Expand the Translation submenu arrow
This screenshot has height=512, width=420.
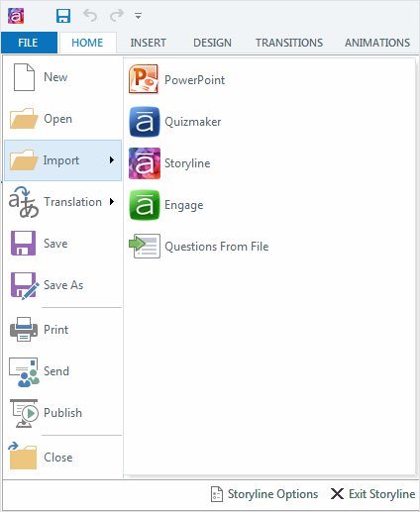[112, 202]
